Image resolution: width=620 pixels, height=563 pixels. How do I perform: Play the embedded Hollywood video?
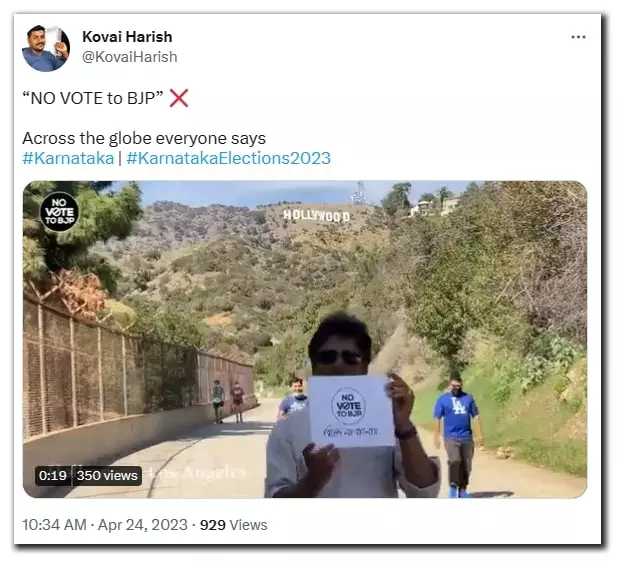pyautogui.click(x=305, y=339)
